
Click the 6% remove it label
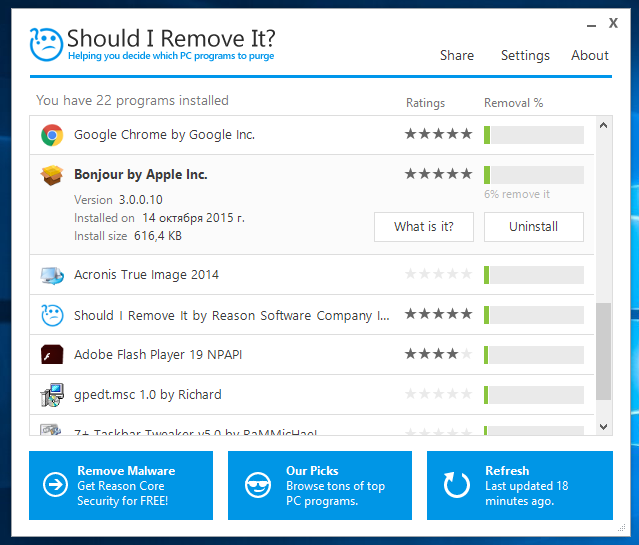517,194
